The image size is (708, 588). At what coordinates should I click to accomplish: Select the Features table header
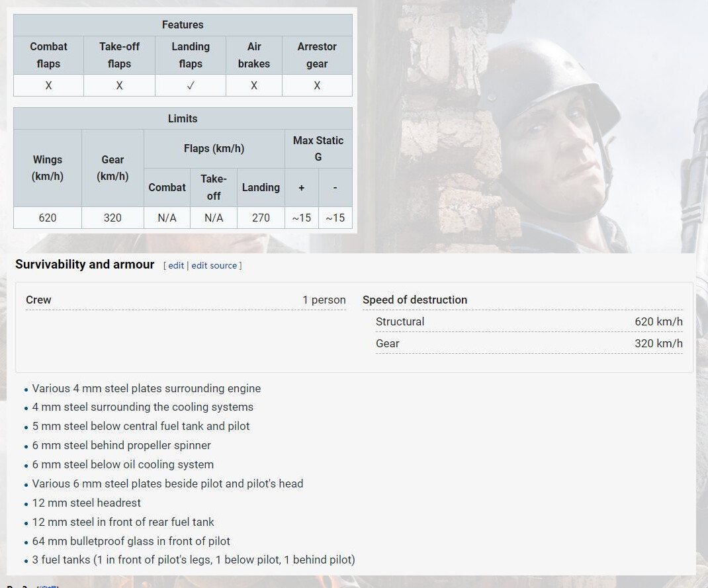(x=183, y=25)
